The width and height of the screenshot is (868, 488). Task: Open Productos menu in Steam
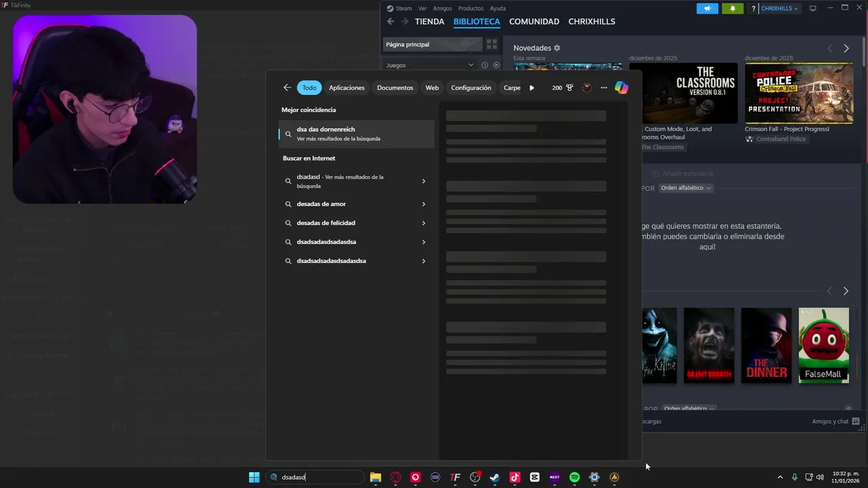click(471, 8)
